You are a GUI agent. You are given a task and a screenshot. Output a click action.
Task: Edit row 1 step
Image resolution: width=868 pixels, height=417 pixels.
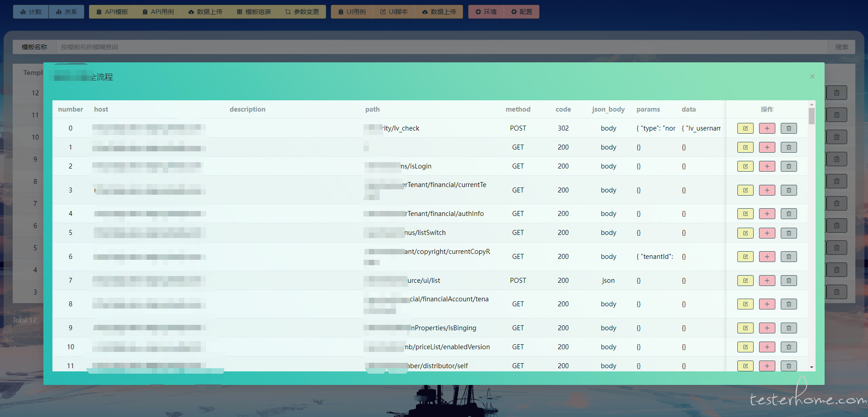(x=745, y=147)
